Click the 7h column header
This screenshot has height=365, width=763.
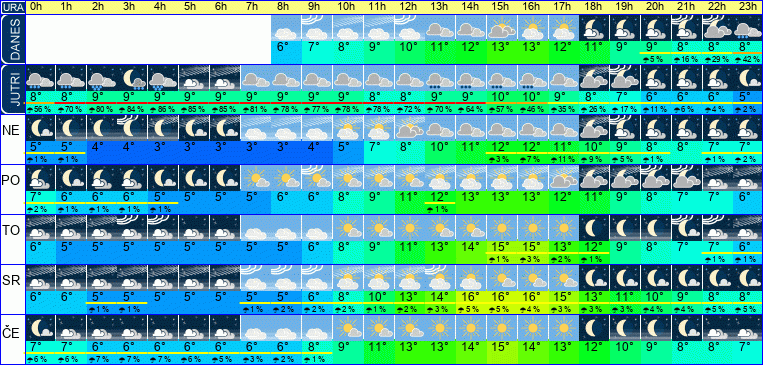pyautogui.click(x=252, y=7)
